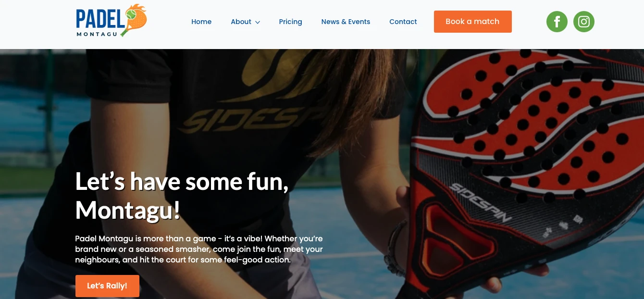The height and width of the screenshot is (299, 644).
Task: Click the Book a match button
Action: [x=472, y=22]
